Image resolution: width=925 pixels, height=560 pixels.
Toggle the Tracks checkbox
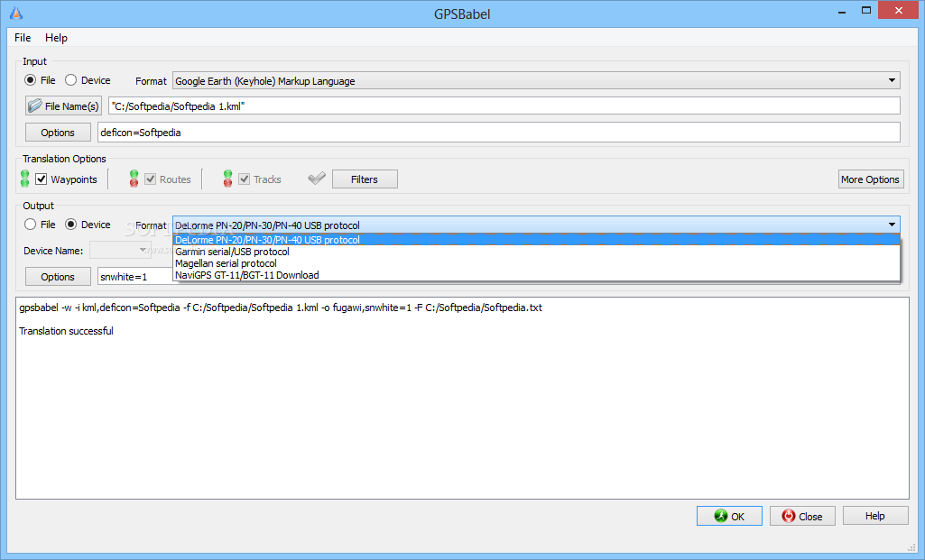pos(245,179)
